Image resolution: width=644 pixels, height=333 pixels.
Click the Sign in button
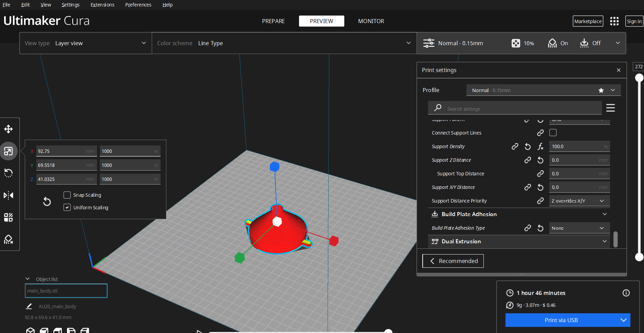[x=634, y=21]
